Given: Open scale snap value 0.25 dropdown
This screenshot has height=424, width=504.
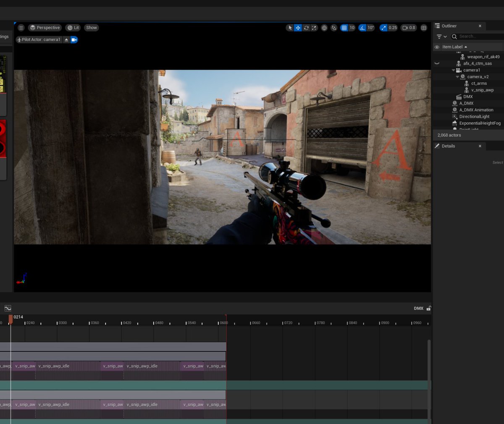Looking at the screenshot, I should tap(393, 28).
